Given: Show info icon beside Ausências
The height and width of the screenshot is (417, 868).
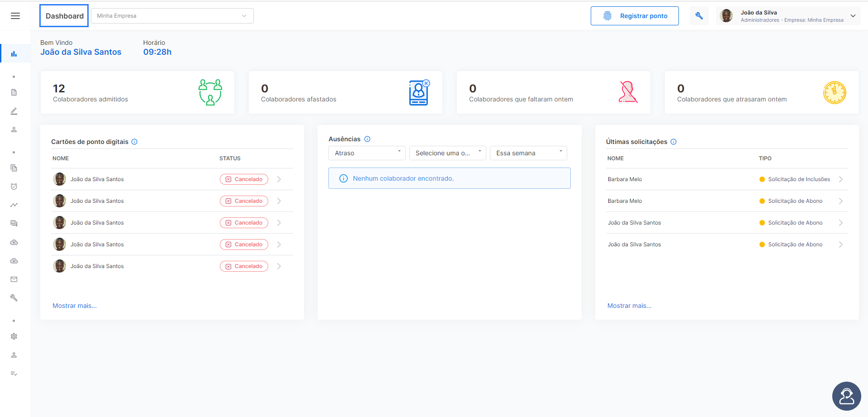Looking at the screenshot, I should [367, 139].
